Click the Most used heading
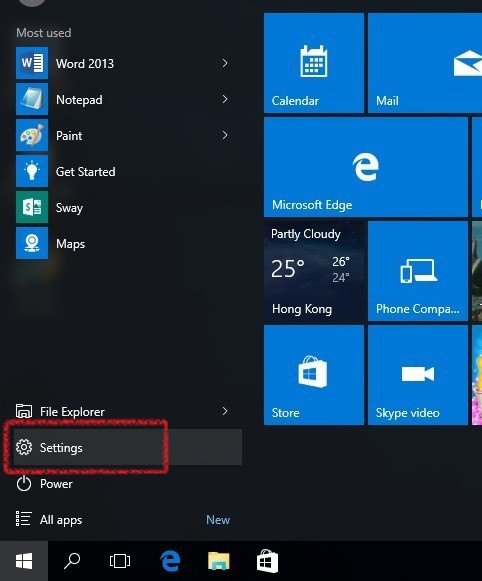 [x=44, y=33]
